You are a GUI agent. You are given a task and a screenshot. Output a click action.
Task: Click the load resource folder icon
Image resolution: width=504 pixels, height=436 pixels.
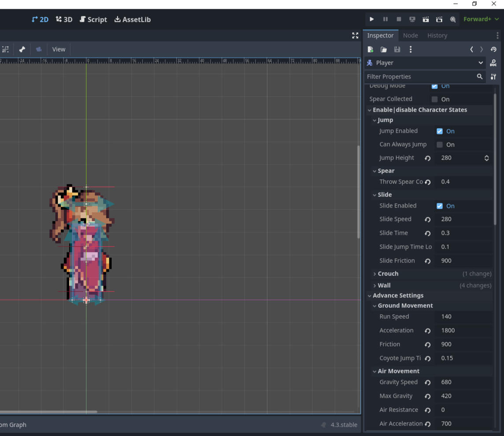384,49
